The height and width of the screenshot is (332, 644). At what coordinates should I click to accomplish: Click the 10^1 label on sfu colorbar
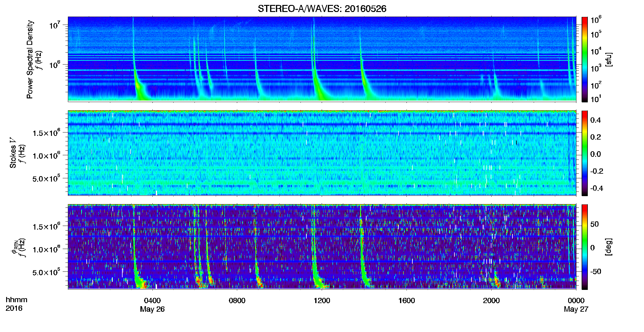point(596,98)
